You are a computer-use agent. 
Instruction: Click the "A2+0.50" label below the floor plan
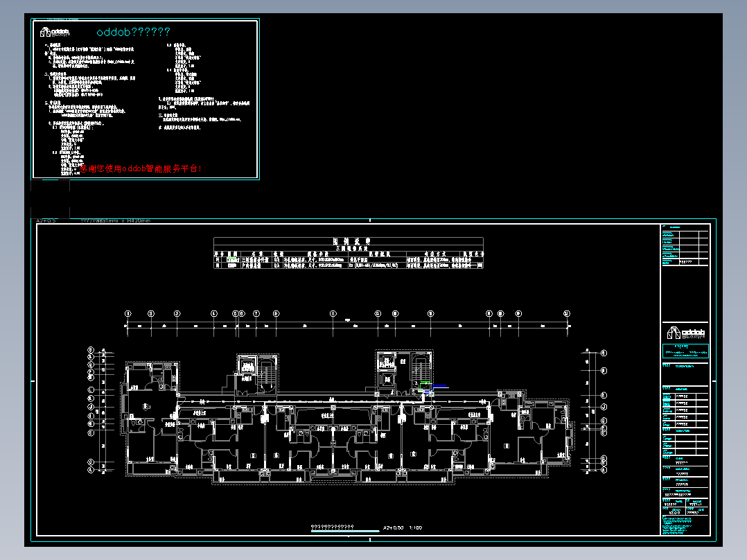394,527
